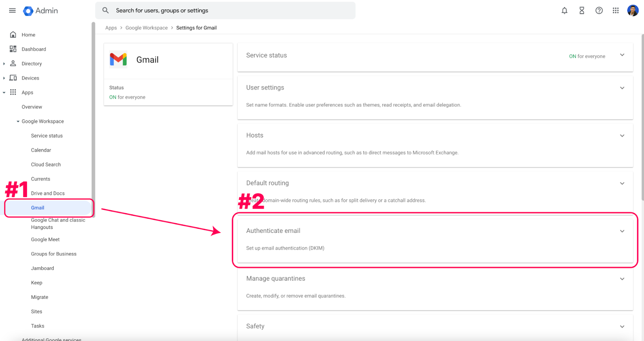This screenshot has height=341, width=644.
Task: Open the Admin console hamburger menu
Action: (12, 10)
